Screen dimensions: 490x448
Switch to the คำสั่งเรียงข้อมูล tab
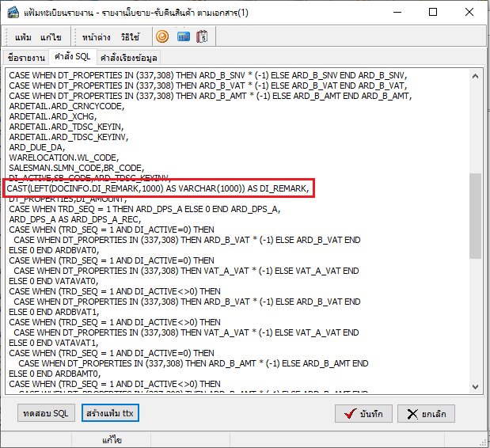point(128,58)
